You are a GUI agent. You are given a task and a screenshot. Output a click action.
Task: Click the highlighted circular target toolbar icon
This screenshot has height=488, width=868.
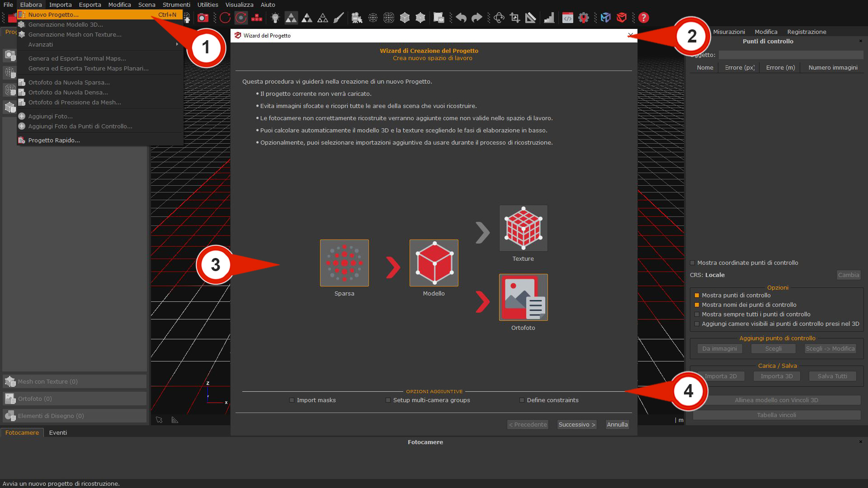click(241, 18)
